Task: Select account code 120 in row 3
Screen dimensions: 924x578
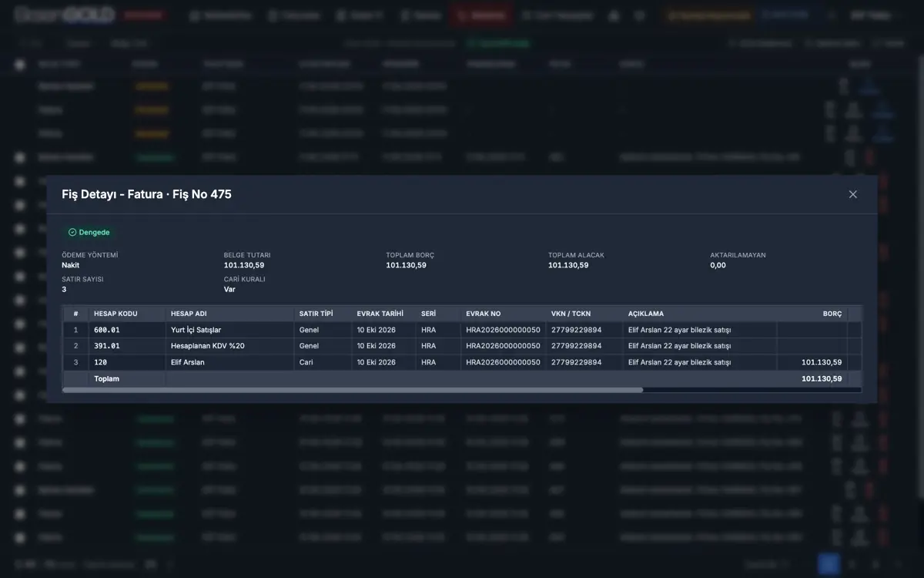Action: tap(101, 362)
